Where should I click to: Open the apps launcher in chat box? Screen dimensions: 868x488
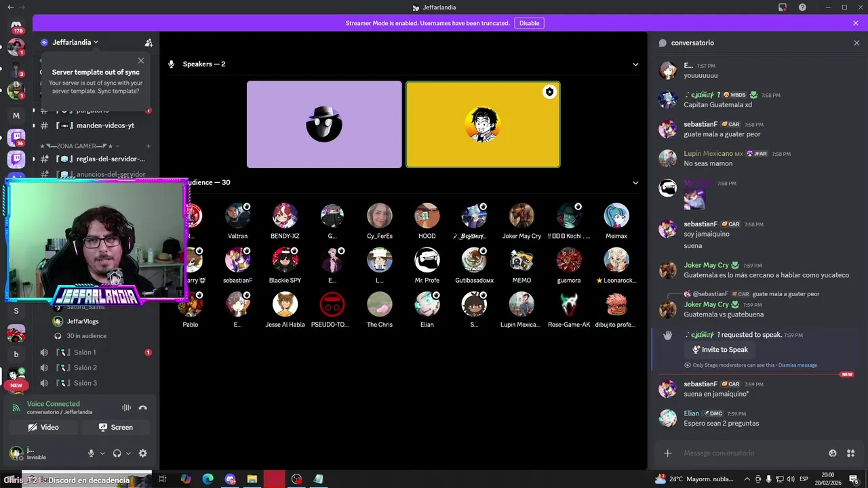pos(851,453)
